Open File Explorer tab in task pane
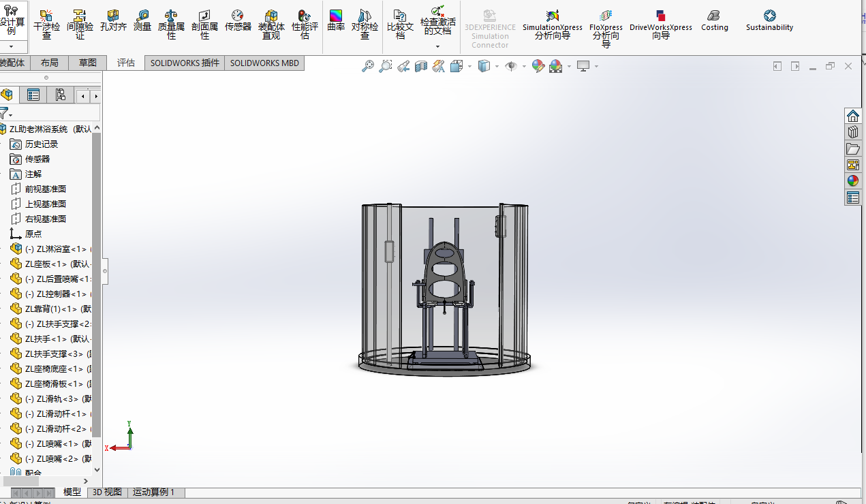This screenshot has width=866, height=504. coord(853,148)
